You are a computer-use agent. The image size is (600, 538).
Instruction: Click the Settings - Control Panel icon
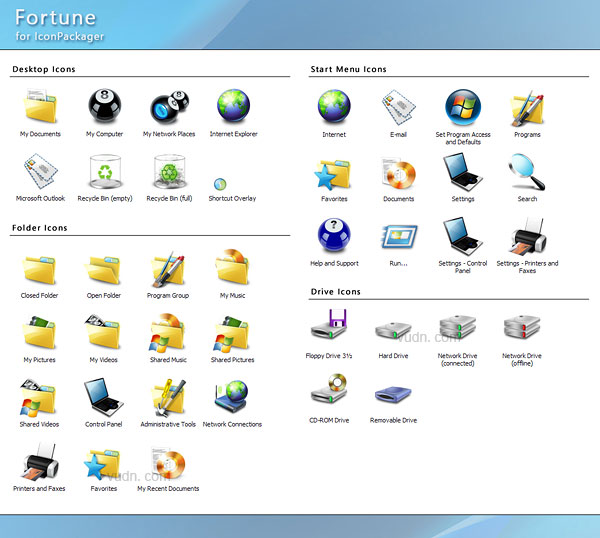tap(463, 236)
